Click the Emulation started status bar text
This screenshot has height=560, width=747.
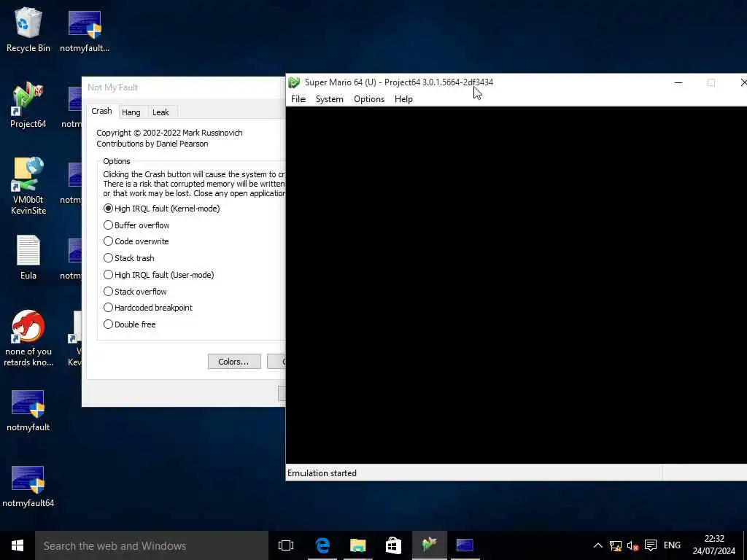pyautogui.click(x=322, y=473)
